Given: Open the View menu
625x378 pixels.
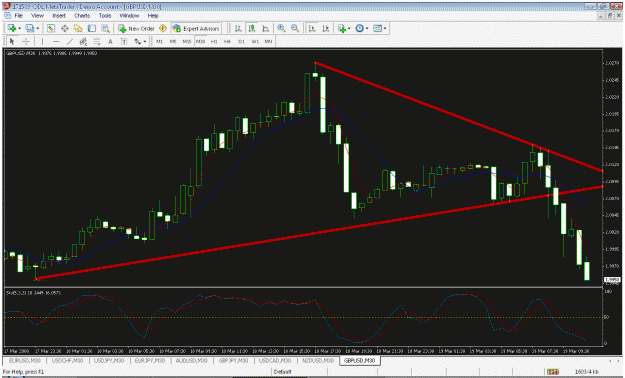Looking at the screenshot, I should (37, 16).
